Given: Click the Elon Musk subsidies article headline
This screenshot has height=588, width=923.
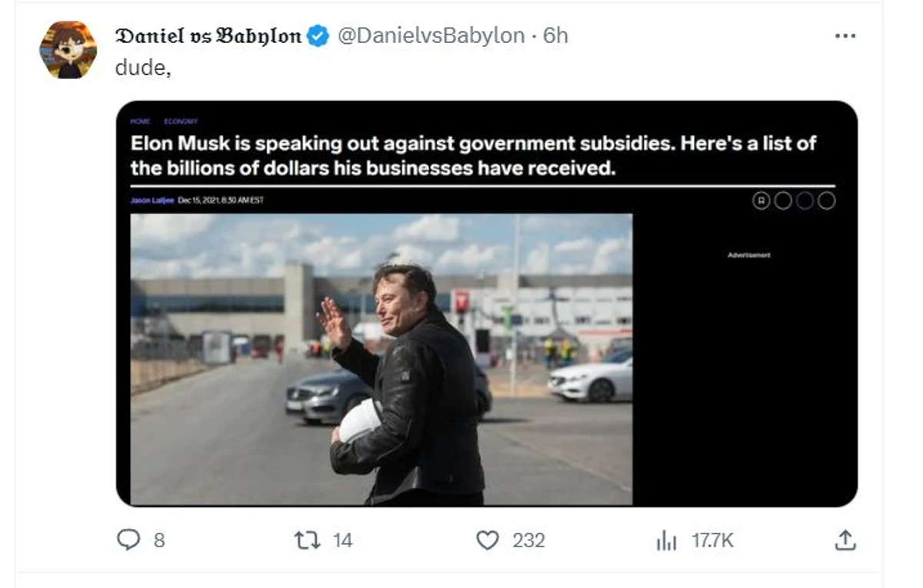Looking at the screenshot, I should tap(473, 155).
